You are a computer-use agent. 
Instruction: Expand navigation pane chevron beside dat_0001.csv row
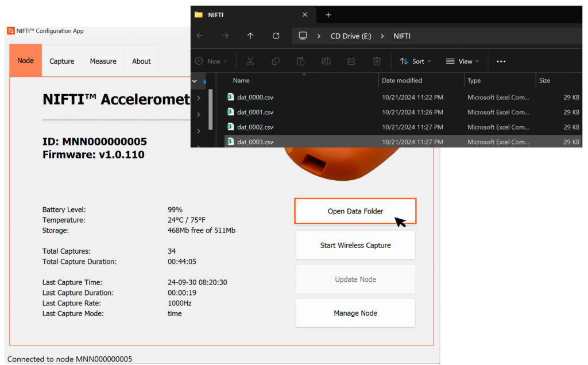[199, 114]
